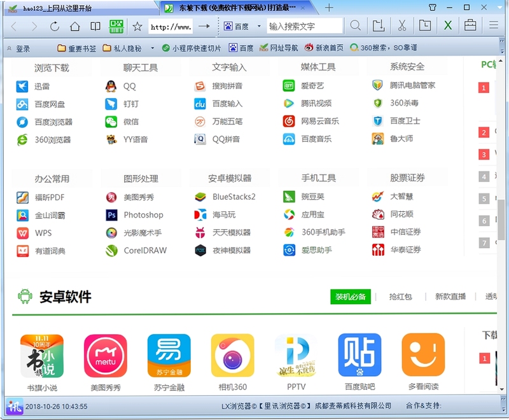Viewport: 509px width, 420px height.
Task: Open a new tab with the plus button
Action: tap(329, 8)
